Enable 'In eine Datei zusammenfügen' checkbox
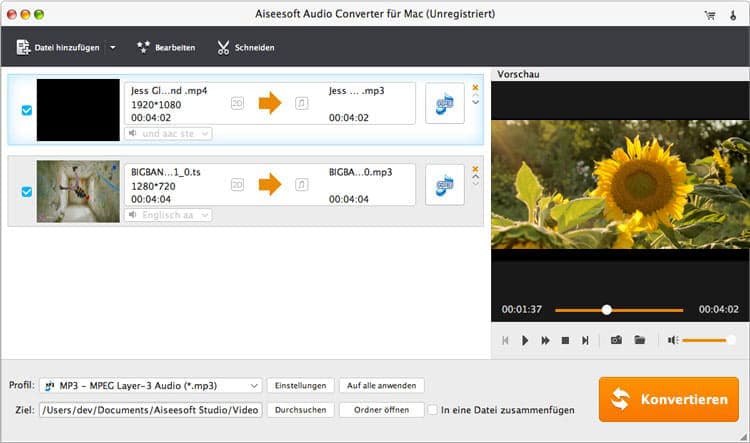 pos(432,410)
